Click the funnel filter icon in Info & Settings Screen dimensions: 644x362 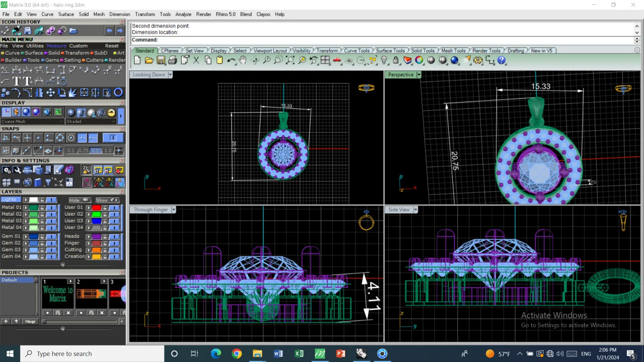click(48, 183)
